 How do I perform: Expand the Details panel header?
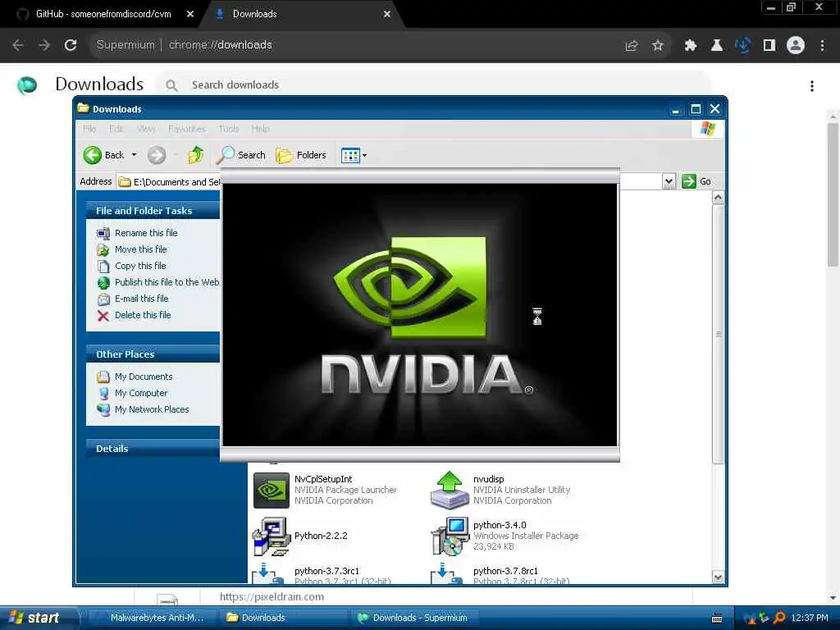click(x=153, y=449)
